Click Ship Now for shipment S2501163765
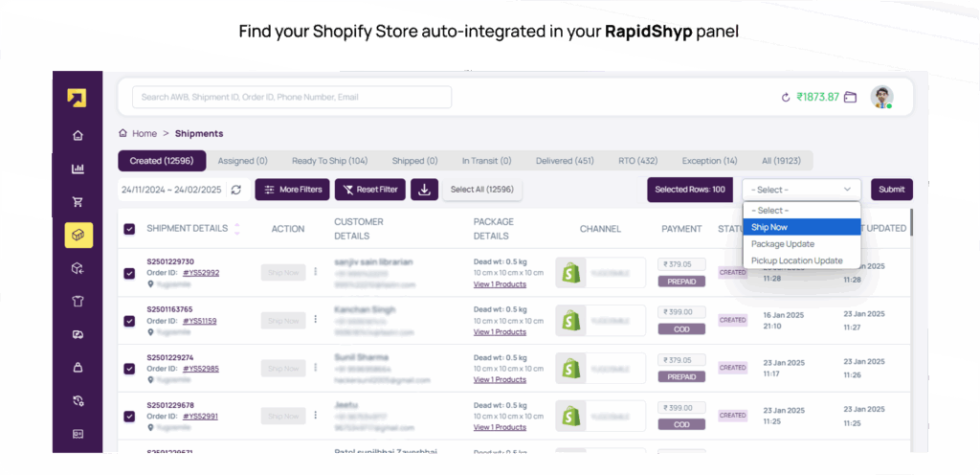 click(x=283, y=320)
